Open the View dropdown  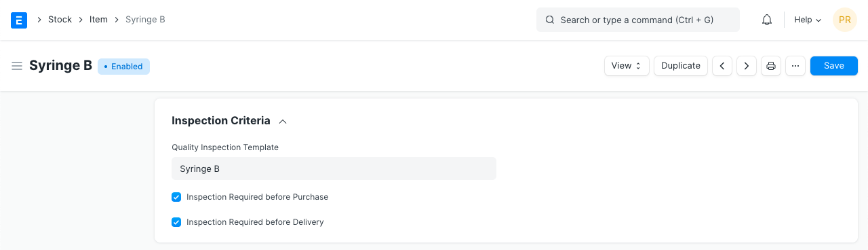627,66
